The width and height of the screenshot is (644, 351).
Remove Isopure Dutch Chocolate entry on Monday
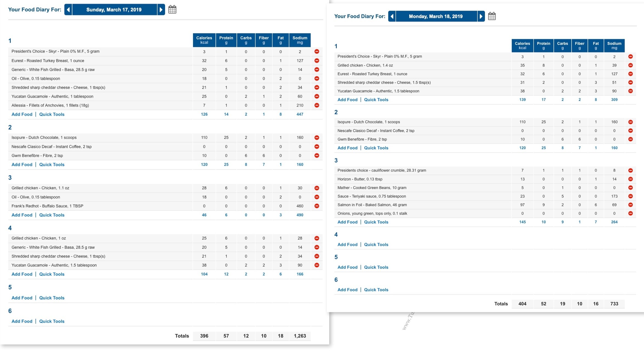coord(631,122)
